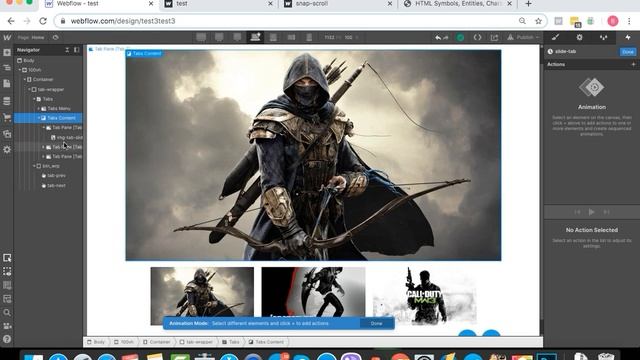640x360 pixels.
Task: Select the archer thumbnail tab
Action: pos(202,296)
